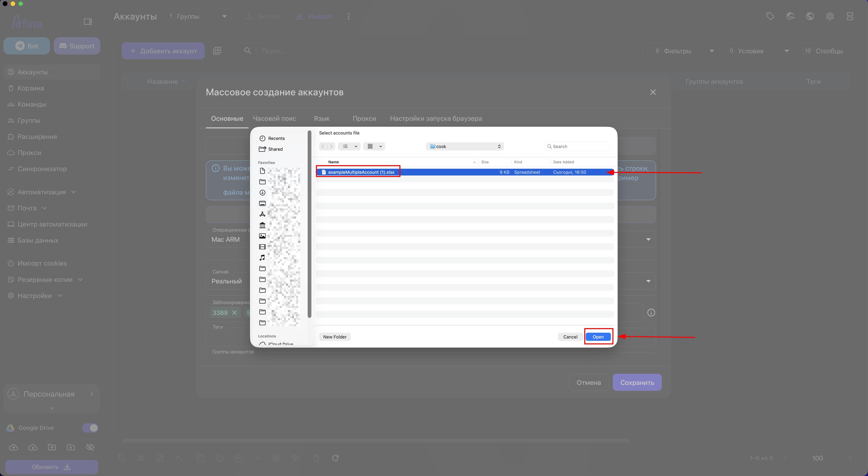Expand the Почта sidebar section

(44, 208)
